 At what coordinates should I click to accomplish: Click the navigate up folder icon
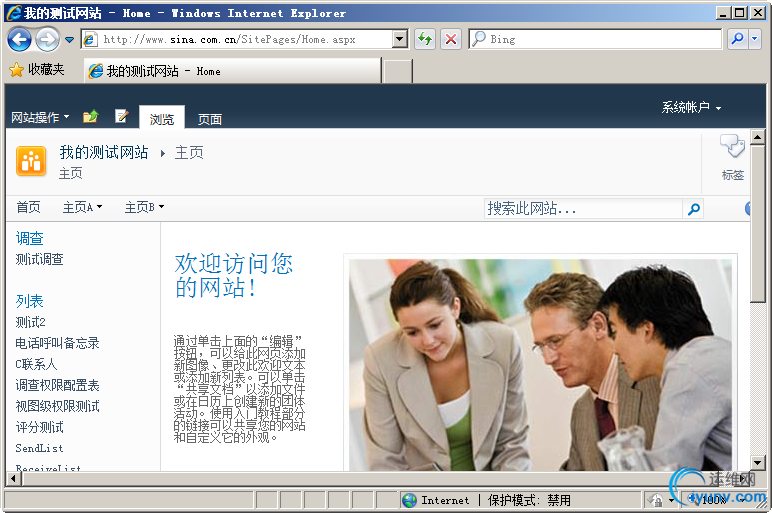(x=91, y=117)
